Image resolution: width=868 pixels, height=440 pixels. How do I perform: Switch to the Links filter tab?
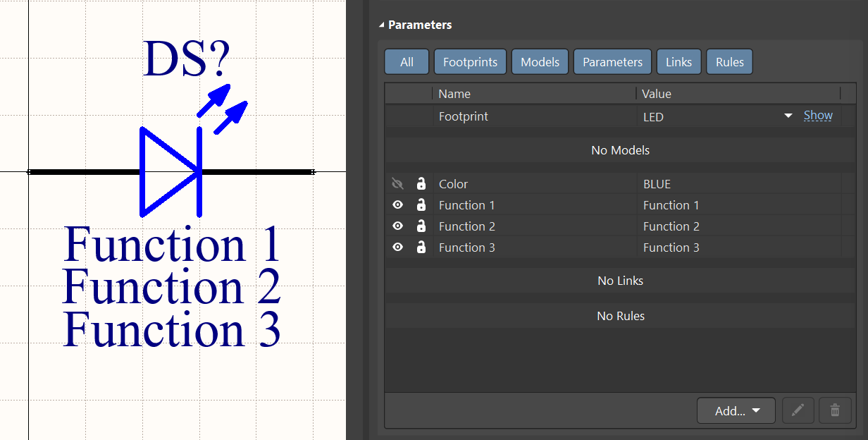[x=678, y=61]
